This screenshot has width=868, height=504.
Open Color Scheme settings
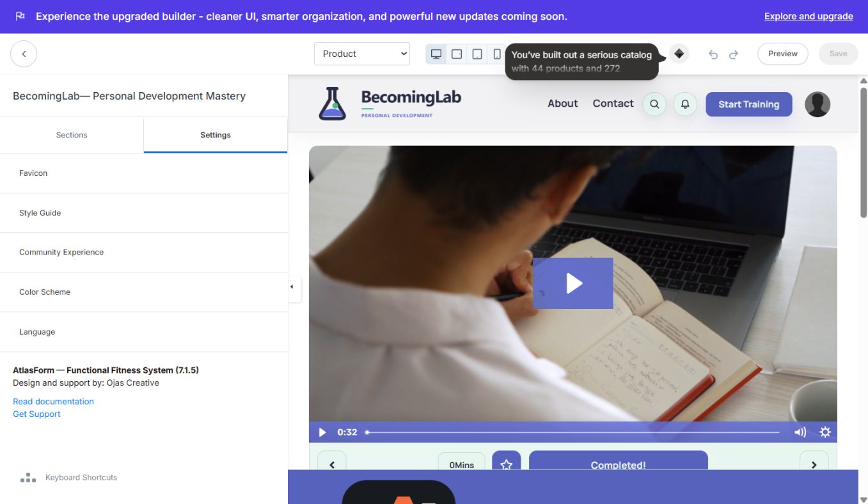point(144,292)
